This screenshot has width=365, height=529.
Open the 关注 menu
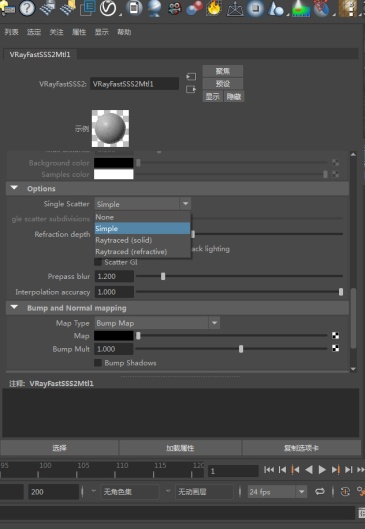tap(56, 32)
